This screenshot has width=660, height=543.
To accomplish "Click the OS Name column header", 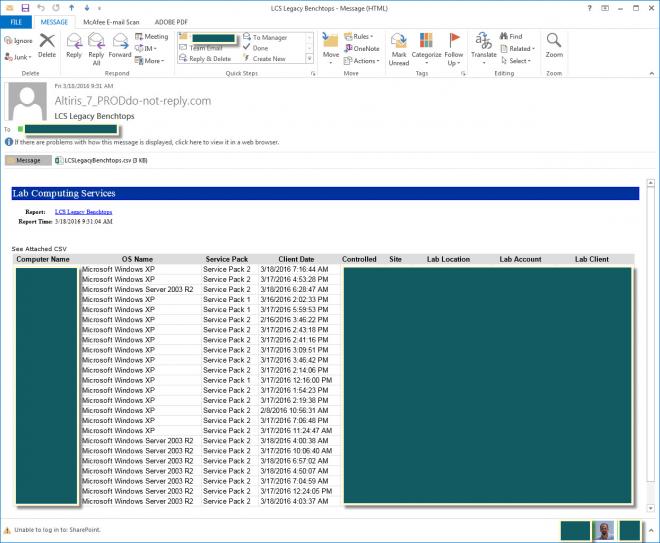I will coord(137,259).
